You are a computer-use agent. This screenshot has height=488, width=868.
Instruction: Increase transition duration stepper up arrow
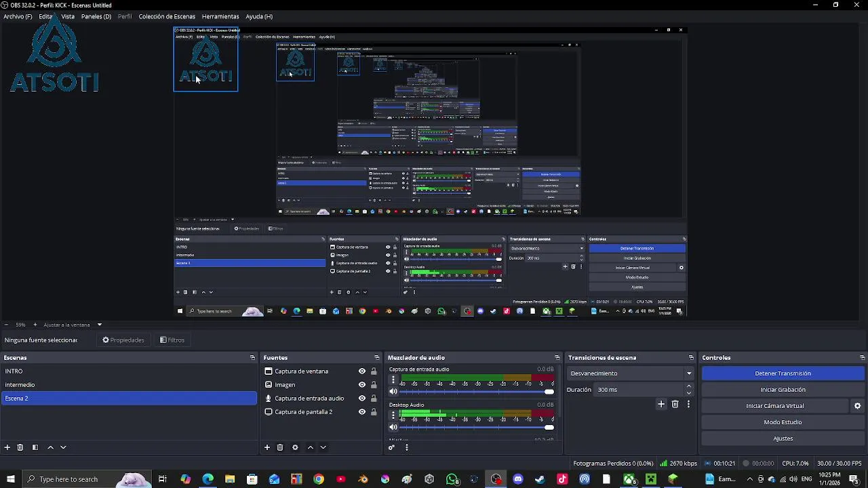point(689,386)
